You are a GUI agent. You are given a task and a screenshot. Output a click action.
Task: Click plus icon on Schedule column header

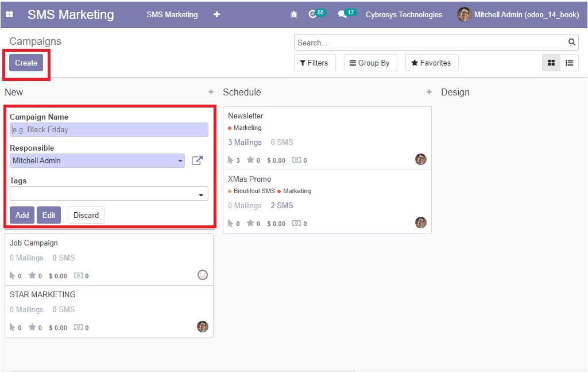[x=429, y=92]
